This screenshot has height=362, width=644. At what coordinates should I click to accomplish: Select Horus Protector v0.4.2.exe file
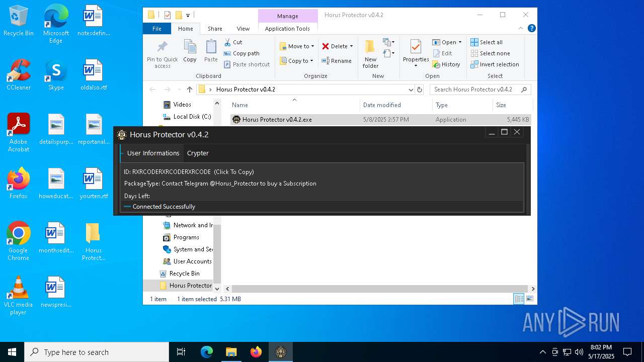click(380, 120)
